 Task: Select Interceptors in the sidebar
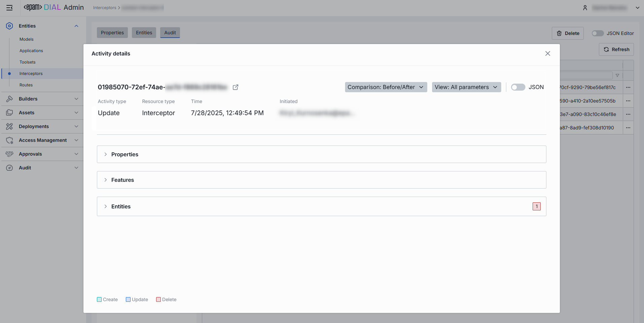click(31, 74)
